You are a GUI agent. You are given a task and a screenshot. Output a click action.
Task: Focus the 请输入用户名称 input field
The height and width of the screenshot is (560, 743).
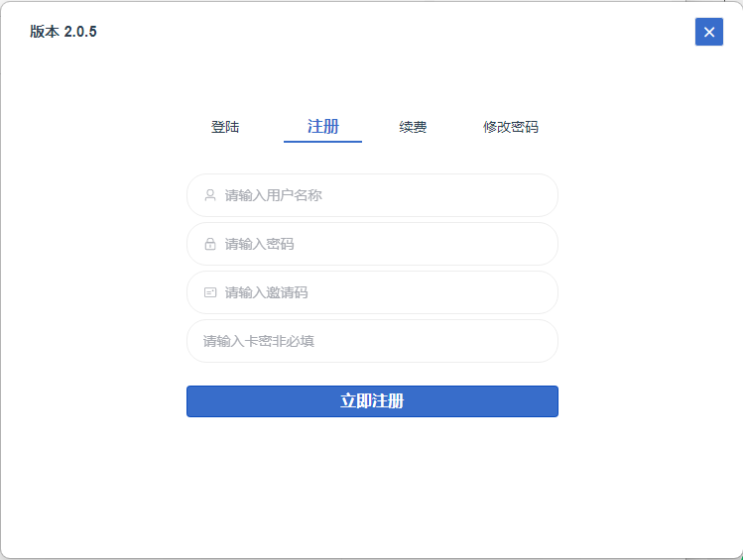point(372,195)
